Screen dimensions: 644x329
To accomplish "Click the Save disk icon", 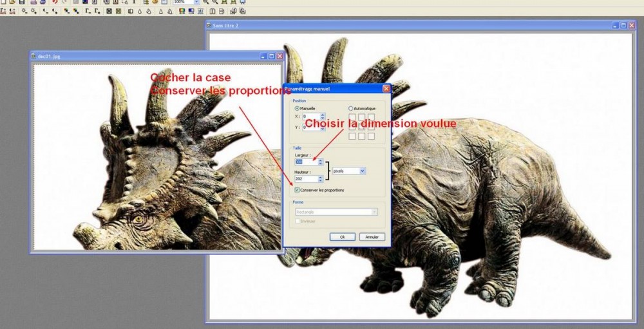I will [22, 2].
